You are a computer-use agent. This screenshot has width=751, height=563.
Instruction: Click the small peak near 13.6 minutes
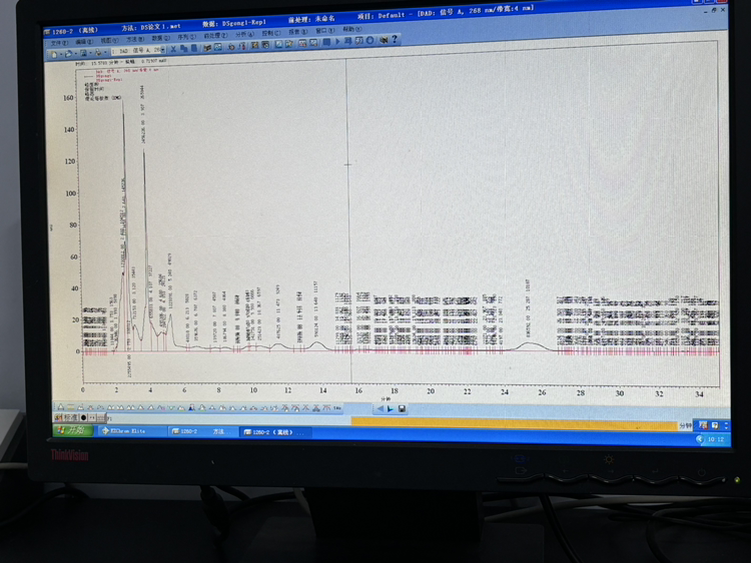pos(316,344)
